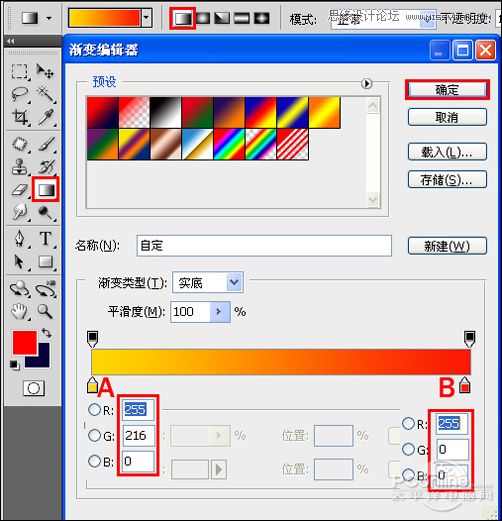The image size is (502, 521).
Task: Click the OK (确定) button
Action: [x=447, y=90]
